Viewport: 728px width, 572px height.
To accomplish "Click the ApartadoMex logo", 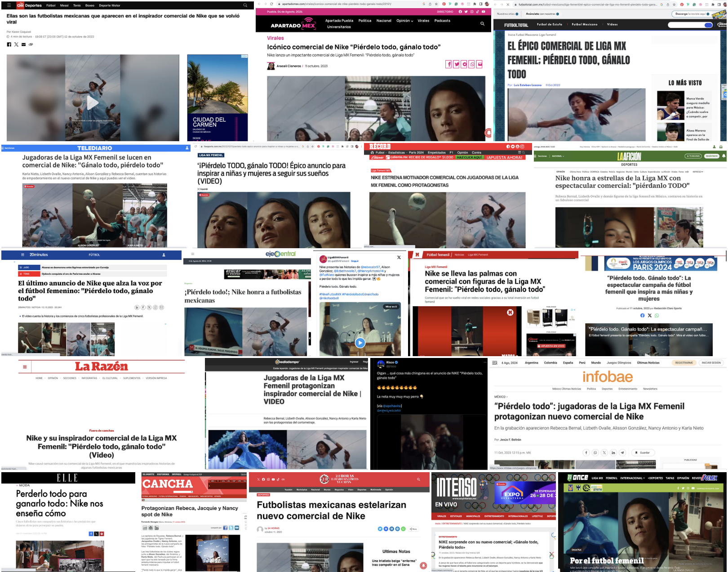I will pyautogui.click(x=293, y=24).
